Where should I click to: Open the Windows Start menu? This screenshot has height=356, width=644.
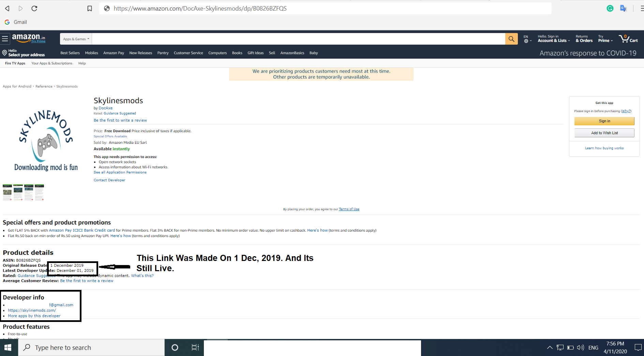tap(8, 347)
